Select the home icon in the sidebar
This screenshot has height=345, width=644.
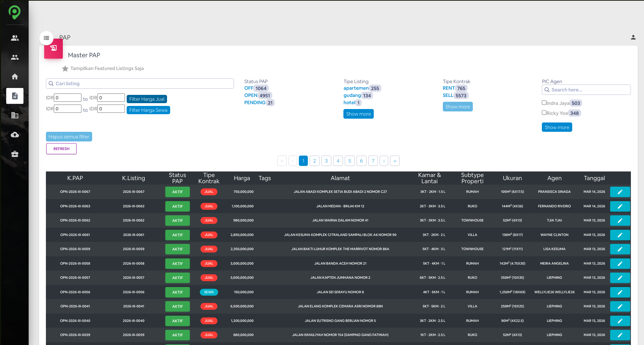click(15, 77)
